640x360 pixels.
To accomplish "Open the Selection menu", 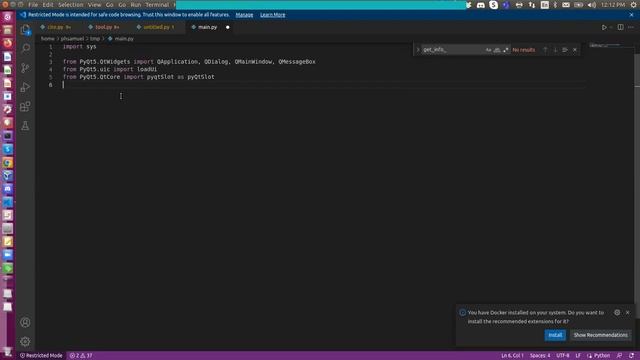I will click(71, 5).
